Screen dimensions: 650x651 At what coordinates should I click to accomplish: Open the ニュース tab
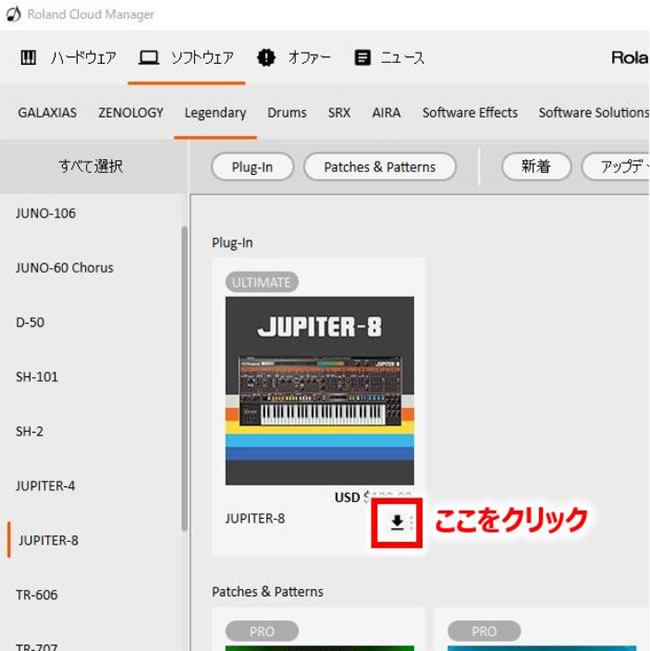coord(403,57)
